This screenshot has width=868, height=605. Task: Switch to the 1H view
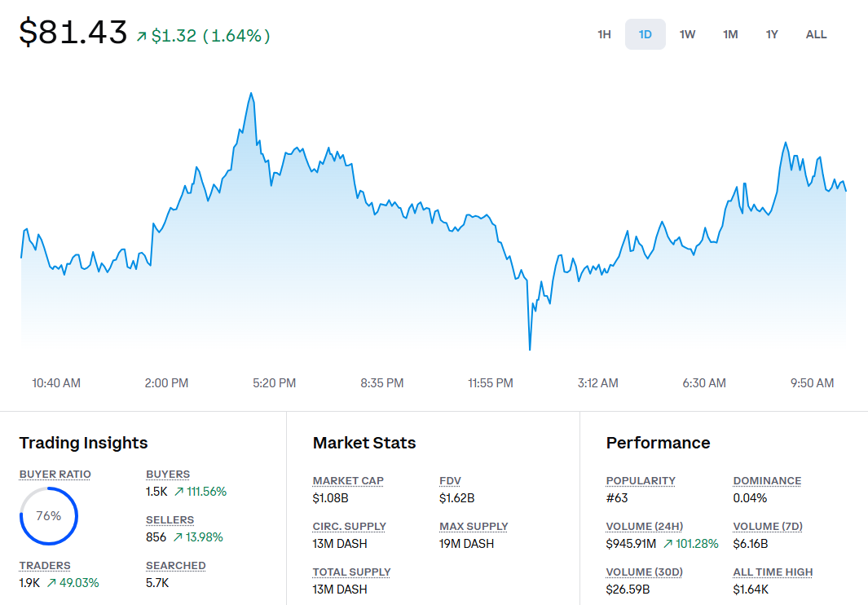604,34
